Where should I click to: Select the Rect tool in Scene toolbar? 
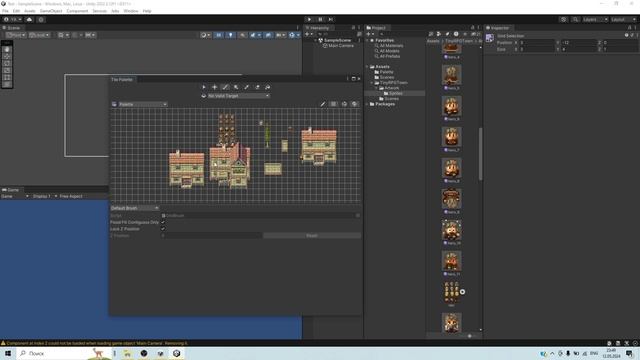tap(7, 77)
